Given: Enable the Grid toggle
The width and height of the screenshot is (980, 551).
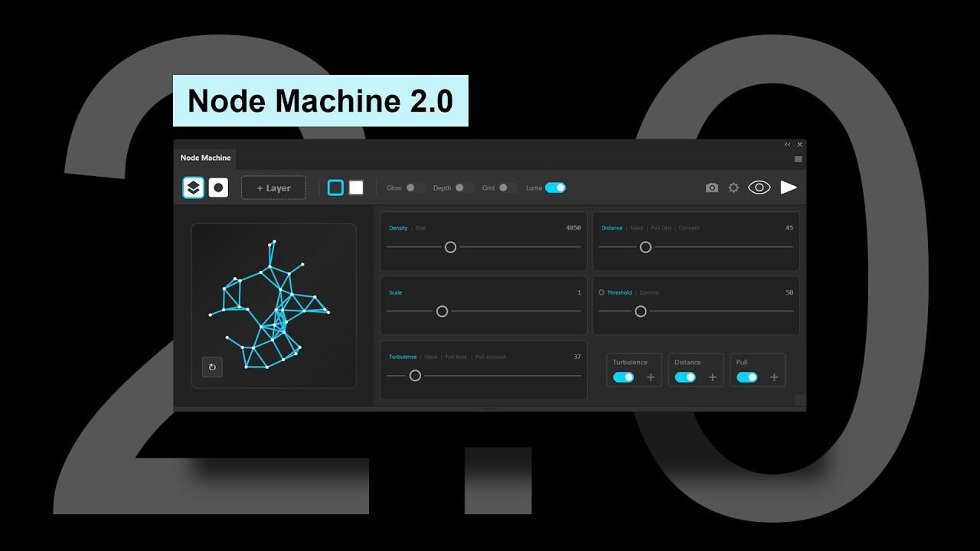Looking at the screenshot, I should [508, 187].
